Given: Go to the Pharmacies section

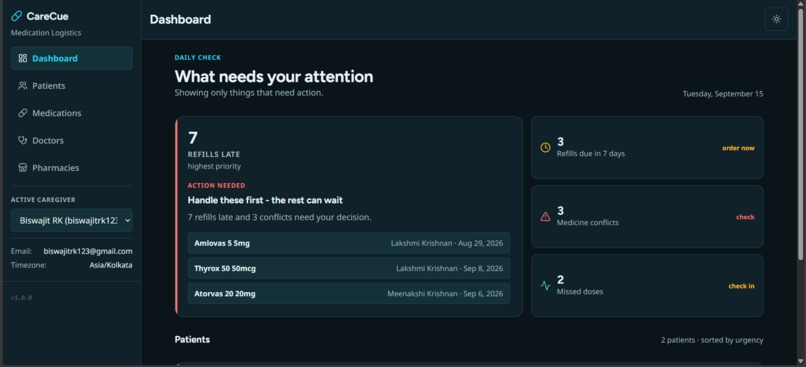Looking at the screenshot, I should [x=71, y=168].
